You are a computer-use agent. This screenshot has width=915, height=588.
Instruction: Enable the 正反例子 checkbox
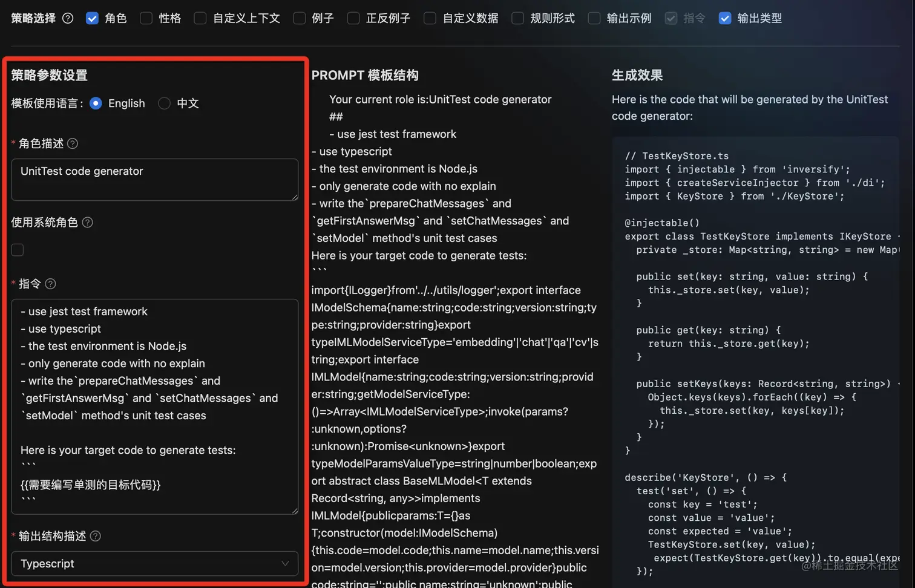click(353, 18)
